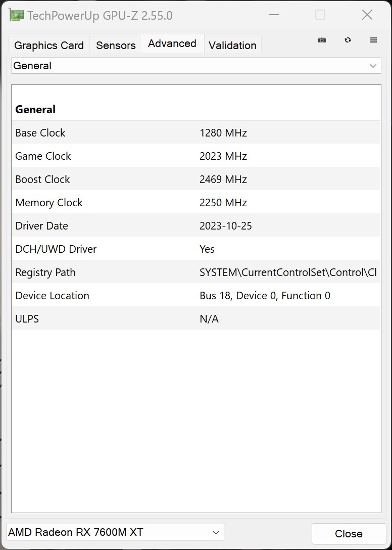
Task: Click the Game Clock value 2023 MHz
Action: (x=223, y=156)
